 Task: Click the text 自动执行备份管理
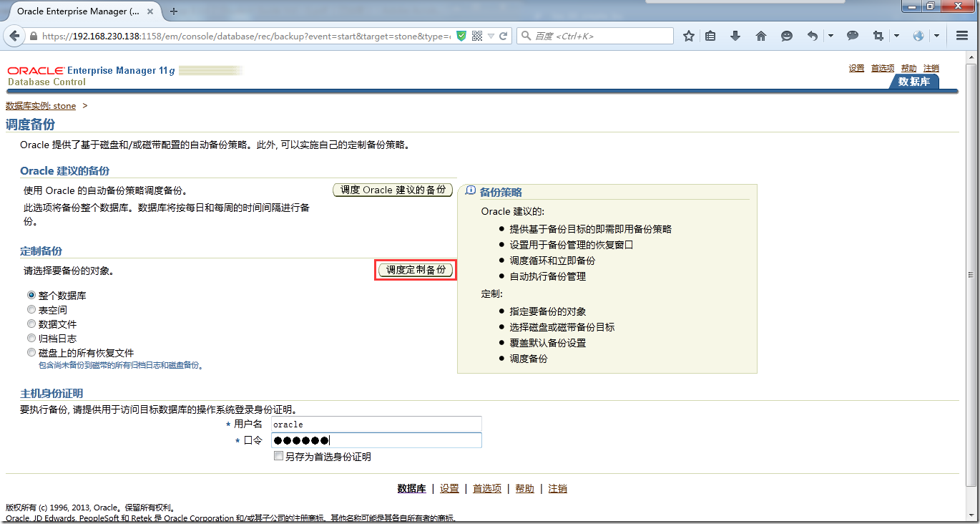pos(548,276)
